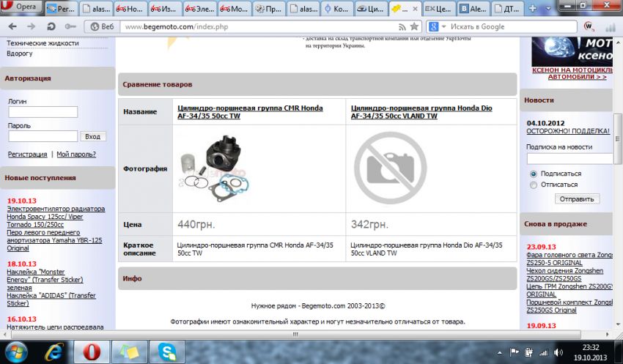The width and height of the screenshot is (623, 364).
Task: Click the Отправить subscription button
Action: pyautogui.click(x=577, y=199)
